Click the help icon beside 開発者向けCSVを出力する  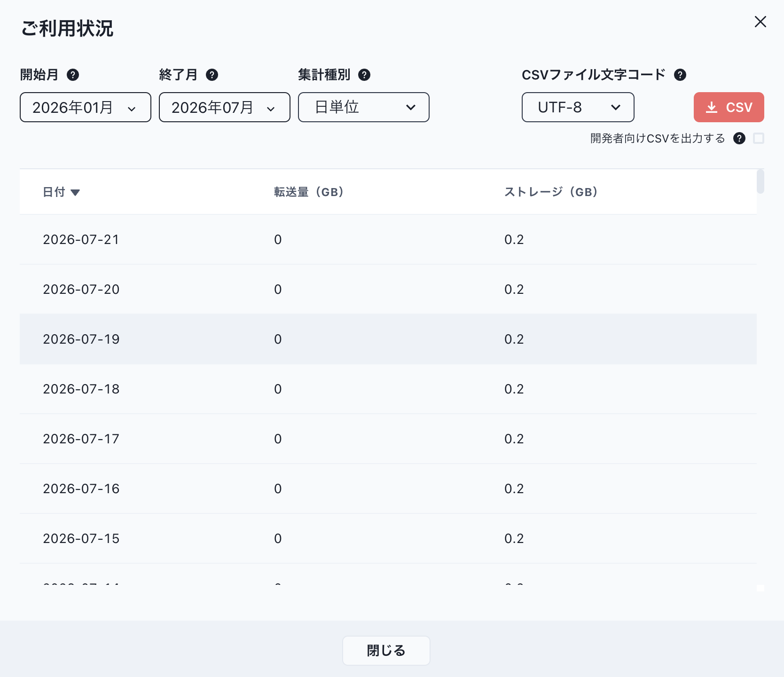click(x=739, y=138)
